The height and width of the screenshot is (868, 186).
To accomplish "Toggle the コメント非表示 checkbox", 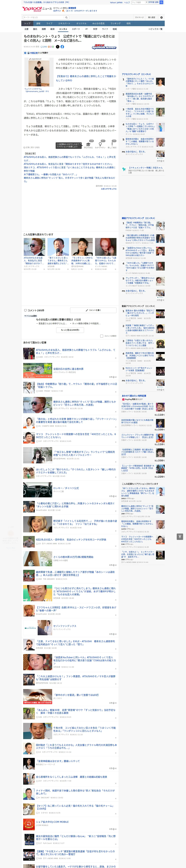I will pos(102,336).
